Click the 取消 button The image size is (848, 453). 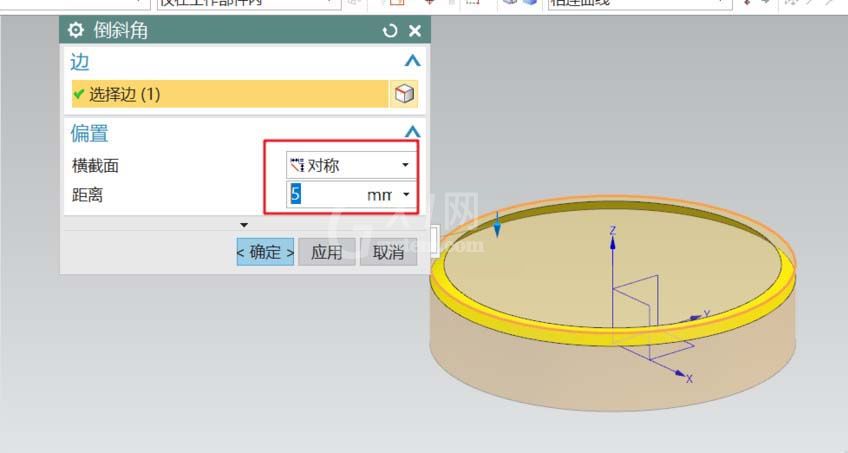point(388,252)
